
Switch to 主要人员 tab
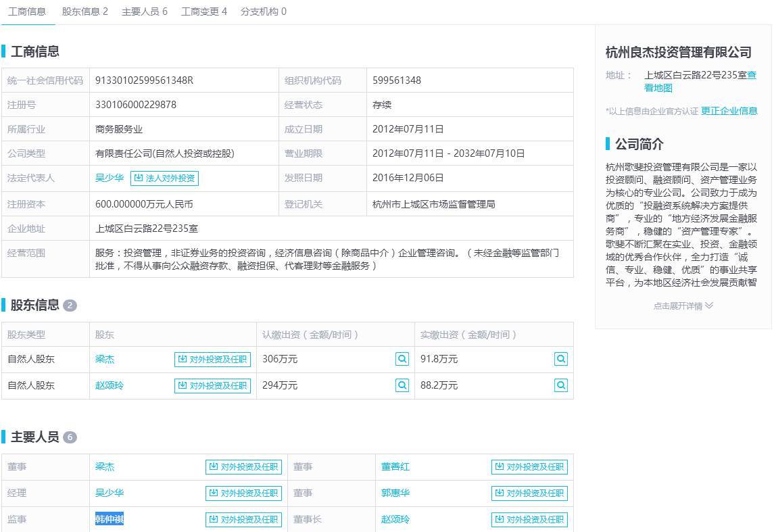[x=144, y=11]
